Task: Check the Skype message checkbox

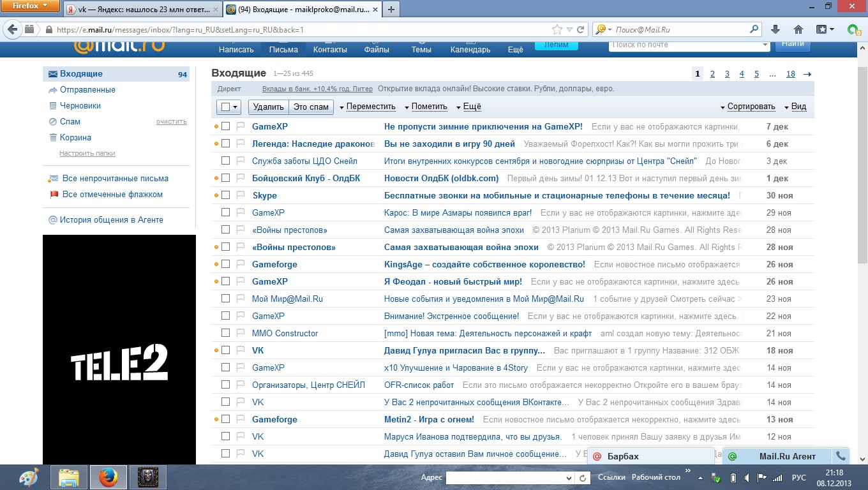Action: (x=225, y=195)
